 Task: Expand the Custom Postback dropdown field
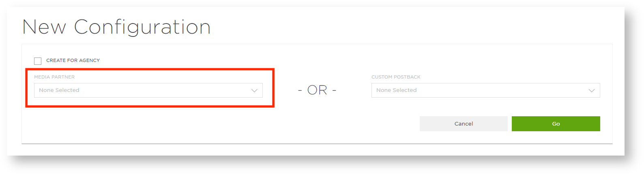coord(485,90)
